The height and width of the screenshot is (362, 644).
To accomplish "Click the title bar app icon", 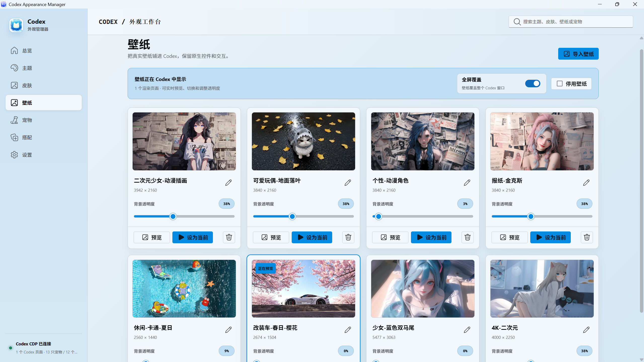I will pos(4,4).
